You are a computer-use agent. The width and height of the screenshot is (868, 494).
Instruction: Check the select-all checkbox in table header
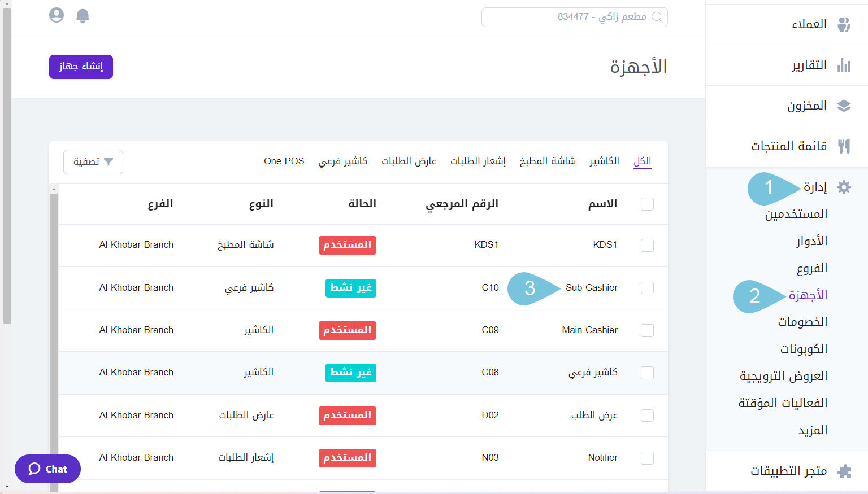coord(647,204)
